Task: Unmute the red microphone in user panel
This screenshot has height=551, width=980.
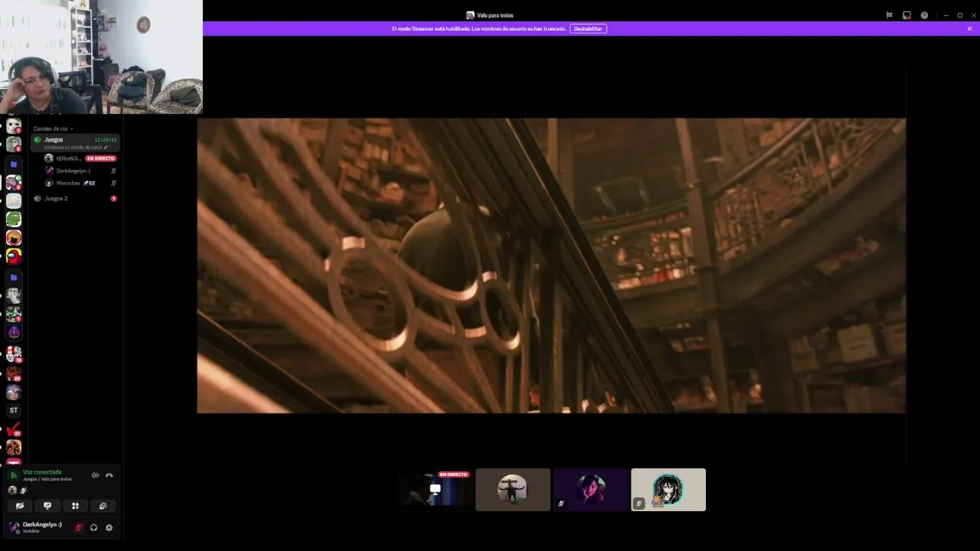Action: 78,527
